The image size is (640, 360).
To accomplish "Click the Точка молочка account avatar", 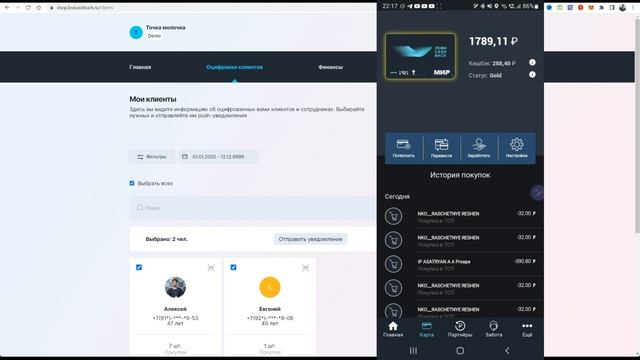I will click(136, 32).
